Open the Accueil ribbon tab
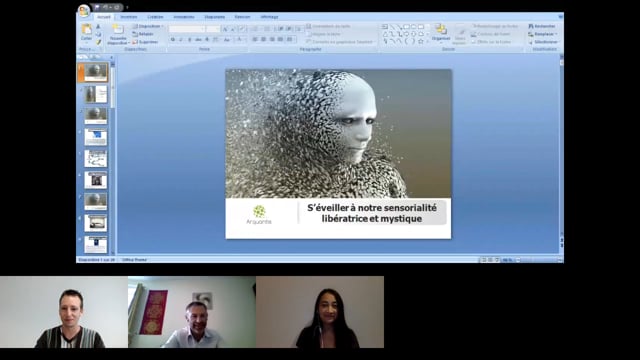This screenshot has width=640, height=360. [103, 17]
